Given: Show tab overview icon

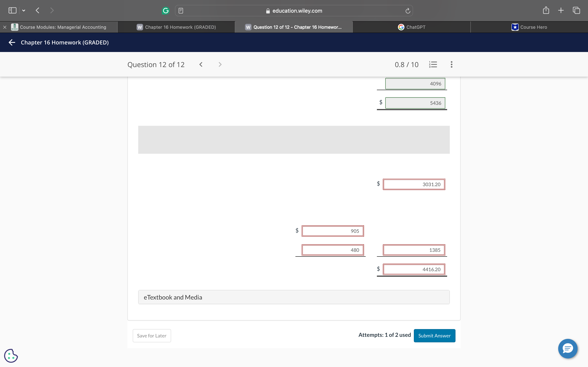Looking at the screenshot, I should pyautogui.click(x=576, y=10).
